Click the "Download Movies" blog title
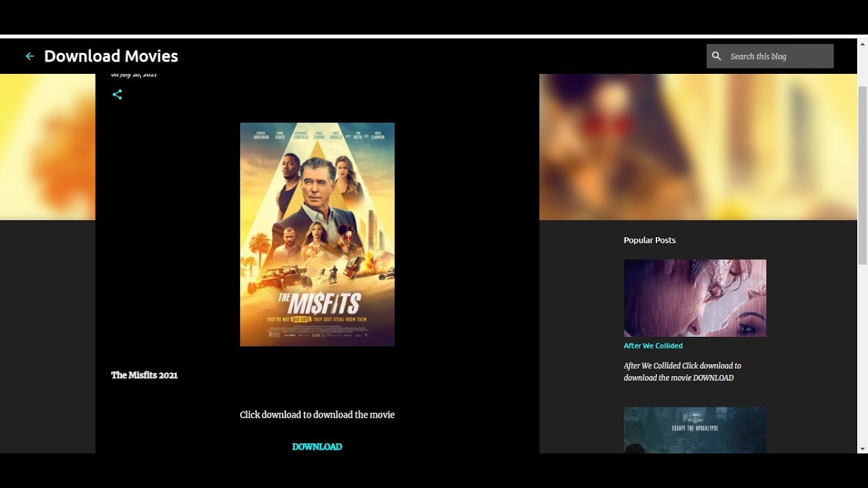868x488 pixels. (x=111, y=56)
